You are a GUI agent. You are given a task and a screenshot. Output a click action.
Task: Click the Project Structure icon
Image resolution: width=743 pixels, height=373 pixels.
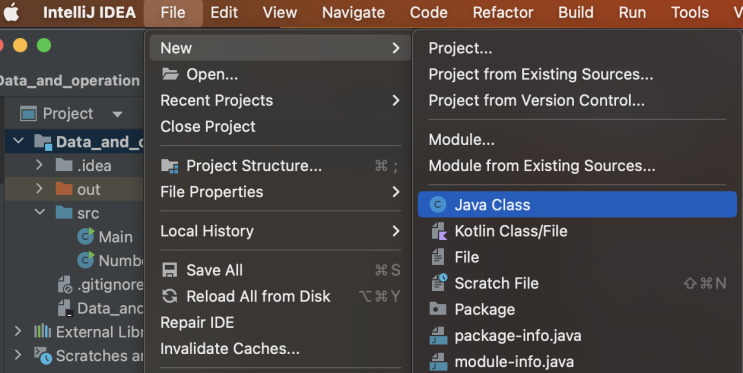coord(170,166)
